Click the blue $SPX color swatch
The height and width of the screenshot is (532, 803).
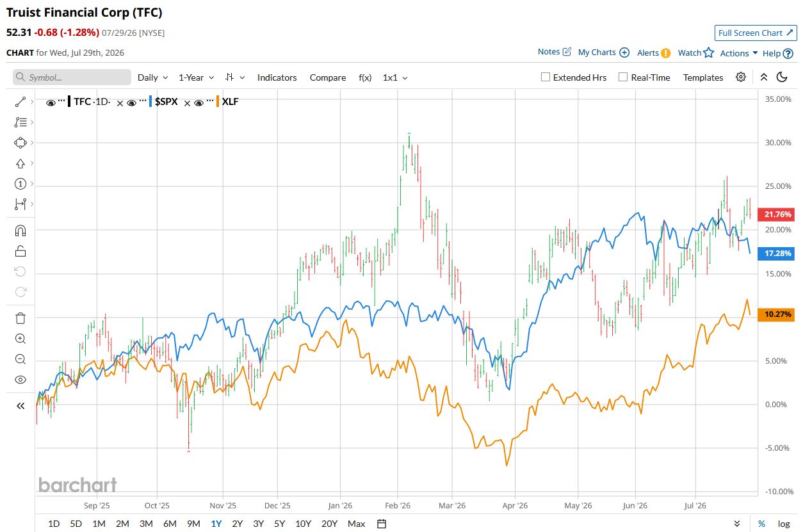[150, 101]
